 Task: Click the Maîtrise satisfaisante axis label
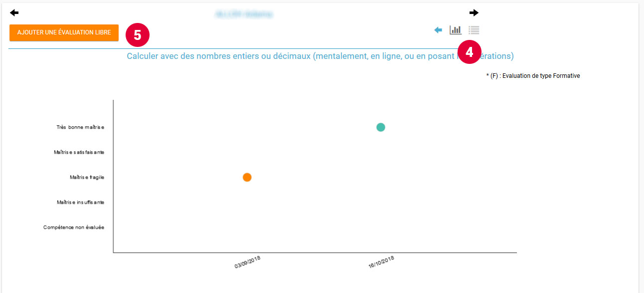pos(79,152)
